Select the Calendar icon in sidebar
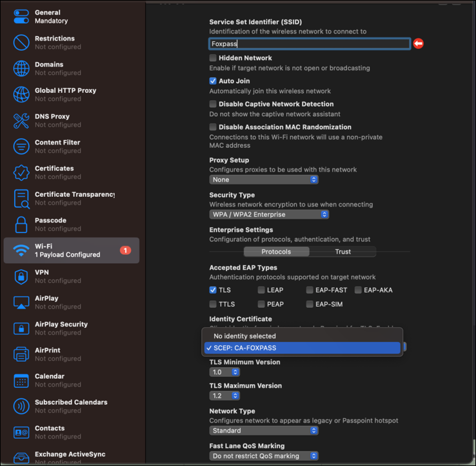The image size is (476, 466). point(21,380)
